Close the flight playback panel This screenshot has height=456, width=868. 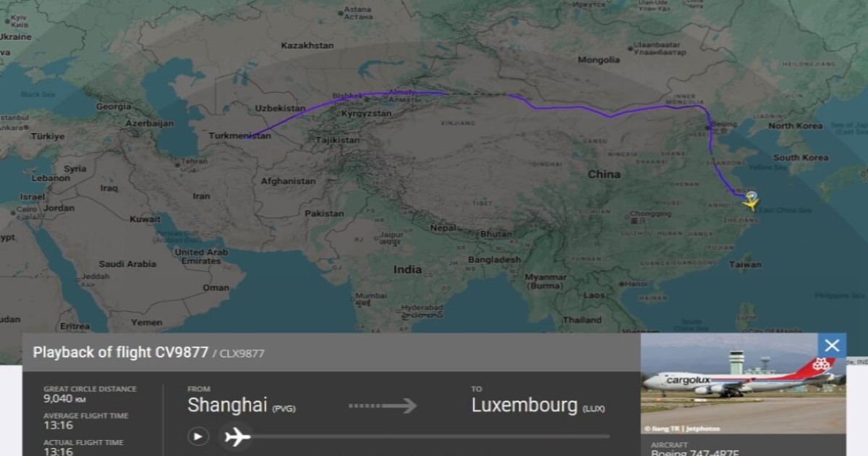[832, 346]
